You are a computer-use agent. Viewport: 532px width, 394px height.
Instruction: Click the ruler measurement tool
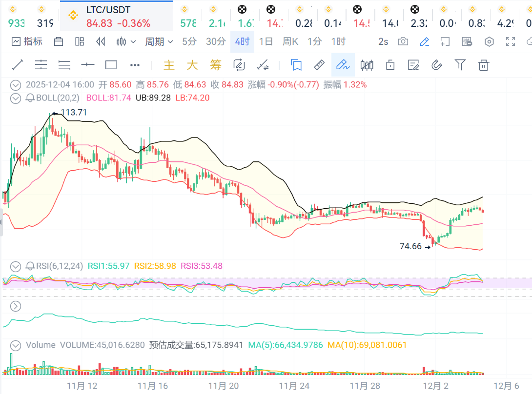[319, 65]
